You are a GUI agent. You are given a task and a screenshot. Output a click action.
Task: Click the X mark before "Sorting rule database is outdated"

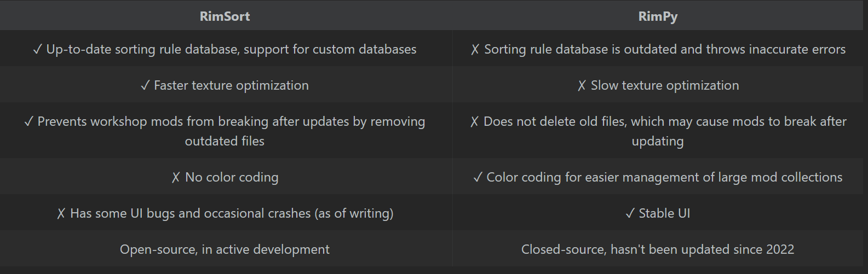[x=475, y=49]
